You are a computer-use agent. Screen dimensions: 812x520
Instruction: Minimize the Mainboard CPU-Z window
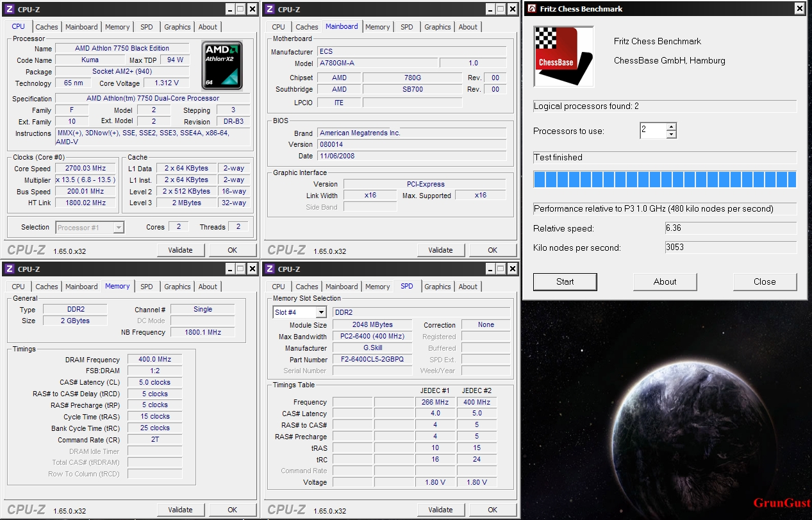pyautogui.click(x=489, y=9)
